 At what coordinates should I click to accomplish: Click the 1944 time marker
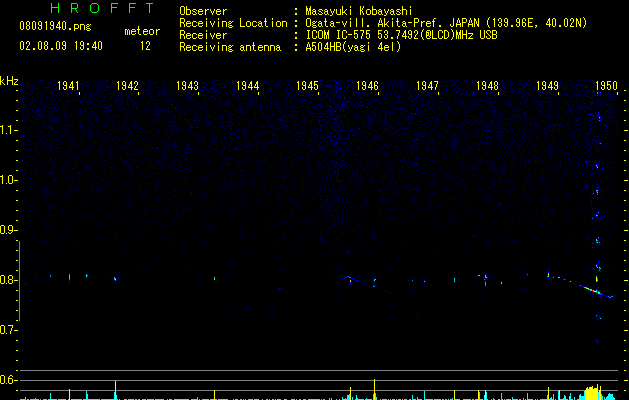pos(248,85)
